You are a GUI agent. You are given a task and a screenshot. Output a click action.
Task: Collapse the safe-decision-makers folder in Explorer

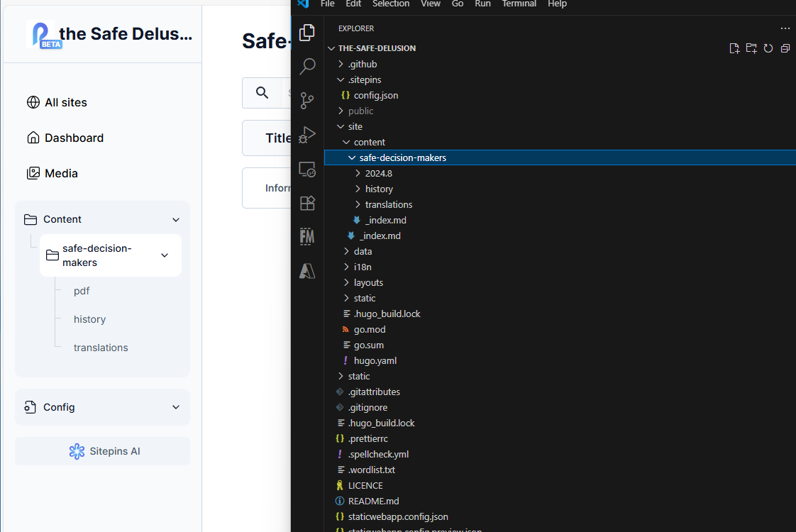click(x=402, y=157)
